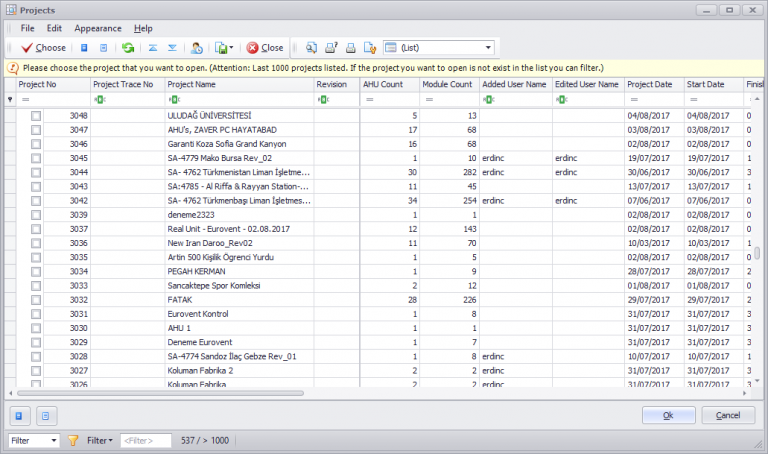Click the green refresh icon in toolbar
The height and width of the screenshot is (454, 768).
coord(128,47)
